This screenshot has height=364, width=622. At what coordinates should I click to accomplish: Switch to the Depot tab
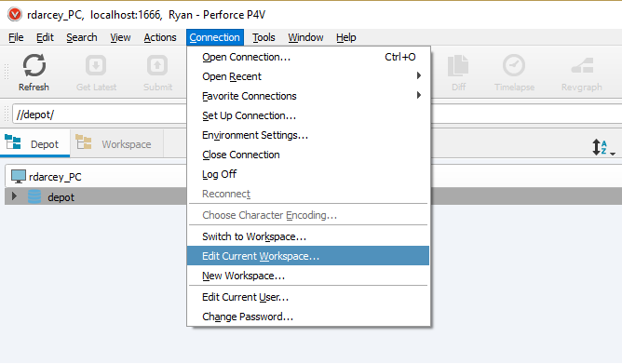click(34, 143)
